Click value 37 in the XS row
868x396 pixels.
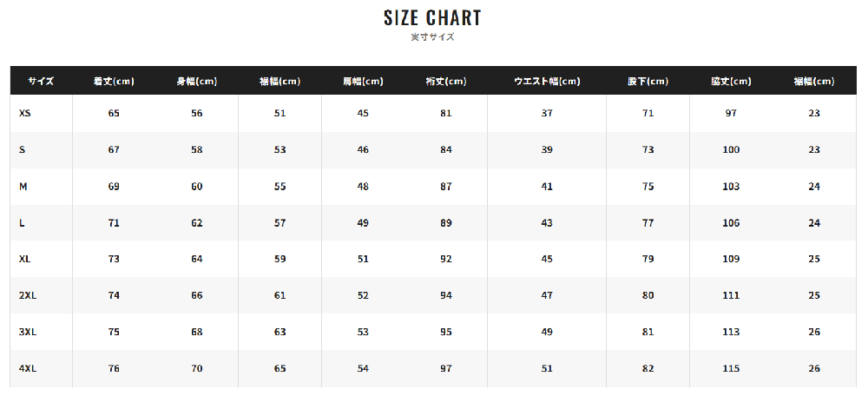pos(547,113)
